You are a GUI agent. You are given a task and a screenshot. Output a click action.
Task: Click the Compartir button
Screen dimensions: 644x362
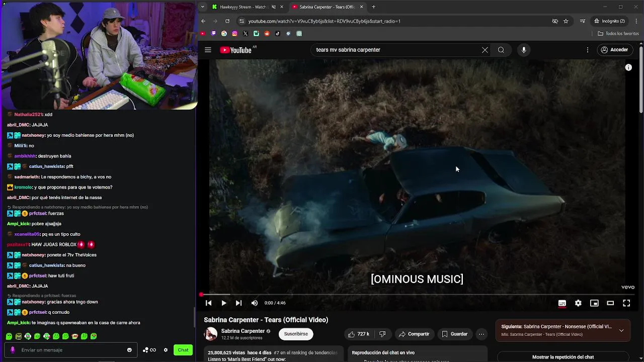[x=414, y=334]
